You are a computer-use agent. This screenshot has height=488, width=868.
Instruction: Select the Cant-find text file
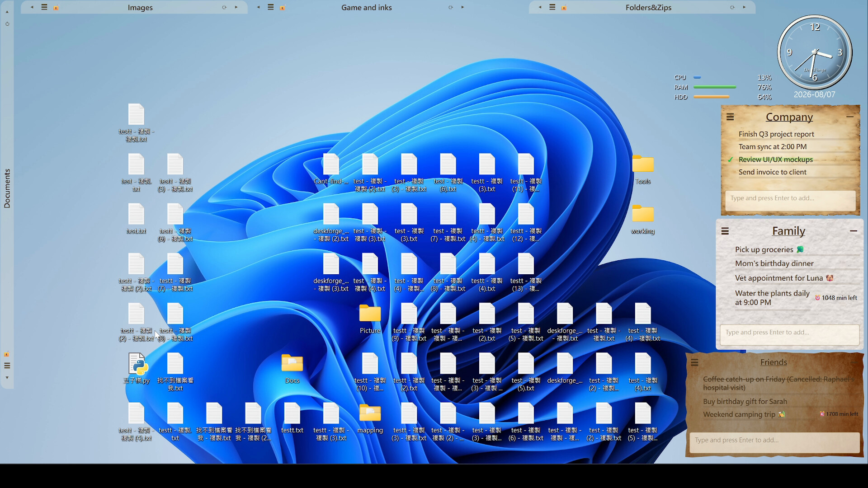(x=331, y=169)
